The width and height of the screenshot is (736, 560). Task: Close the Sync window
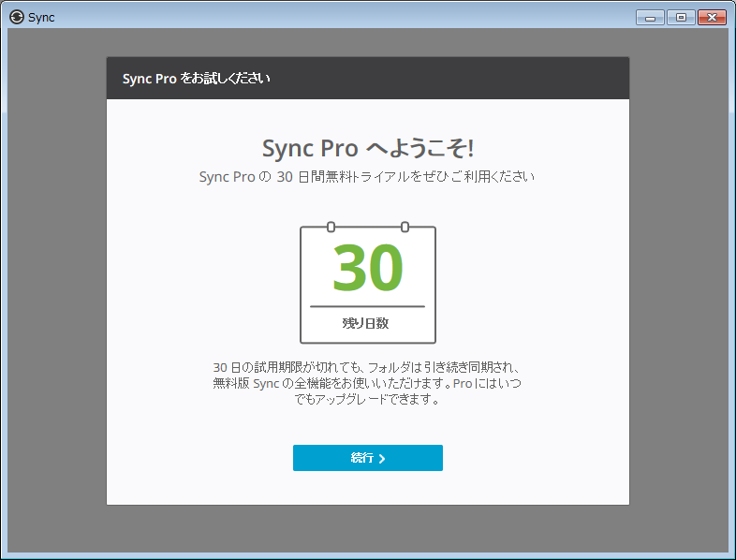pos(712,18)
